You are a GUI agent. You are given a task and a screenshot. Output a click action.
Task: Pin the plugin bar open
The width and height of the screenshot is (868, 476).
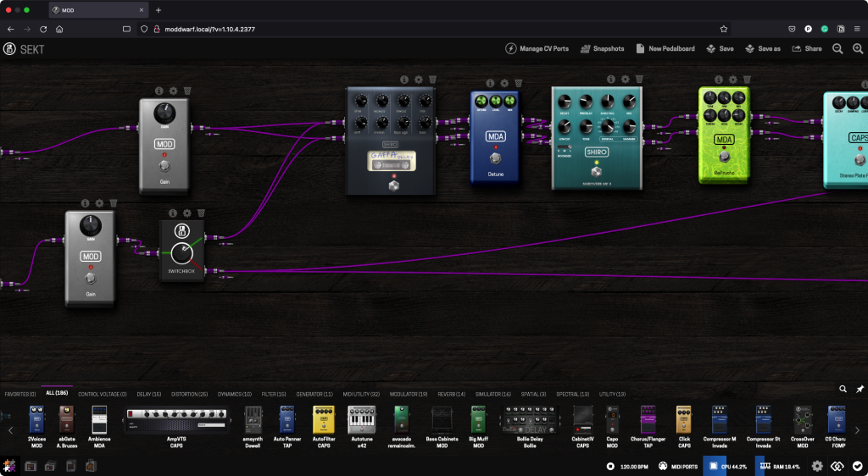click(860, 389)
